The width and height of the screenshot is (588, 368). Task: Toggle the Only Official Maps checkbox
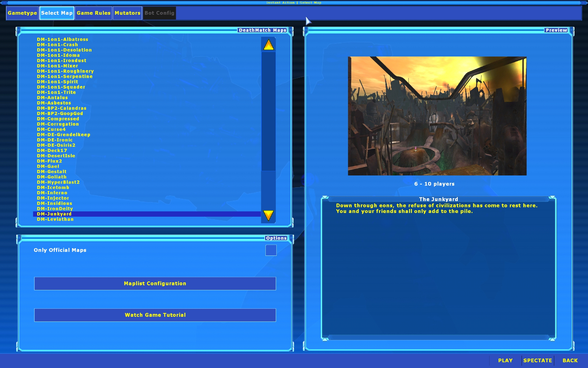271,250
